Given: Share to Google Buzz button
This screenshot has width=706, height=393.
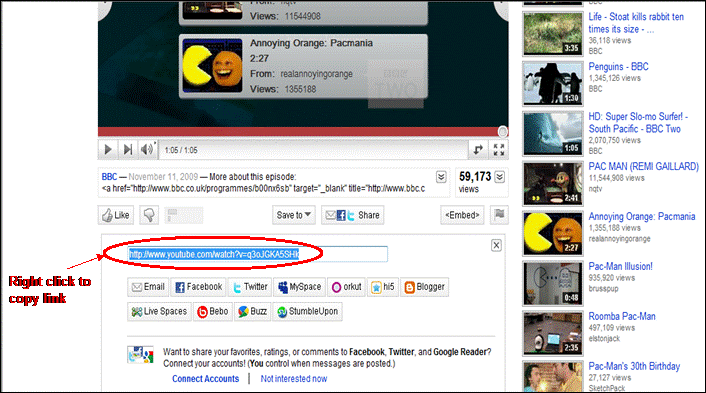Looking at the screenshot, I should pyautogui.click(x=253, y=312).
